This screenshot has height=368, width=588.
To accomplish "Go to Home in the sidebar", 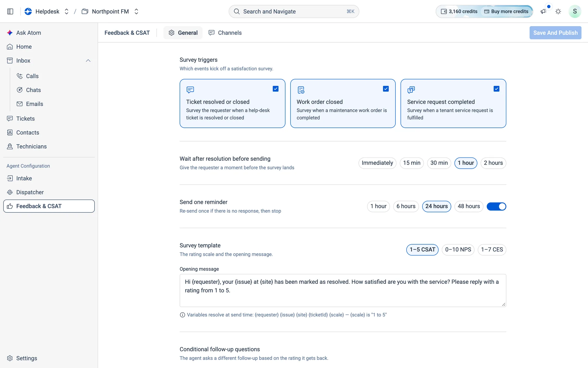I will pyautogui.click(x=49, y=47).
